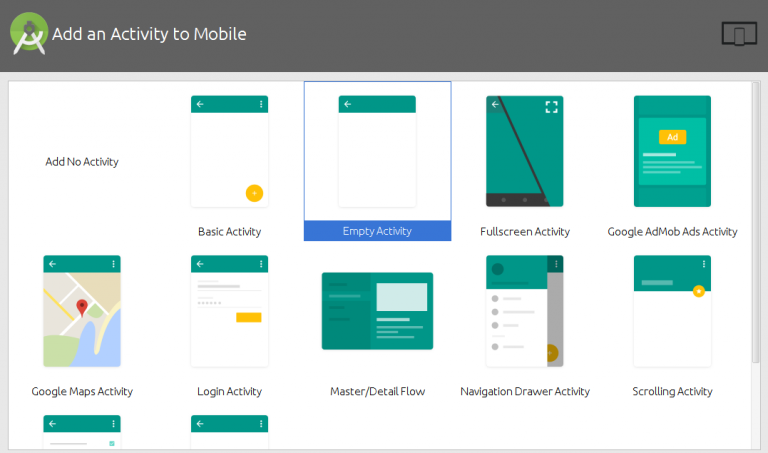Select the partially visible template with the checkbox preview
Image resolution: width=768 pixels, height=453 pixels.
pos(82,431)
